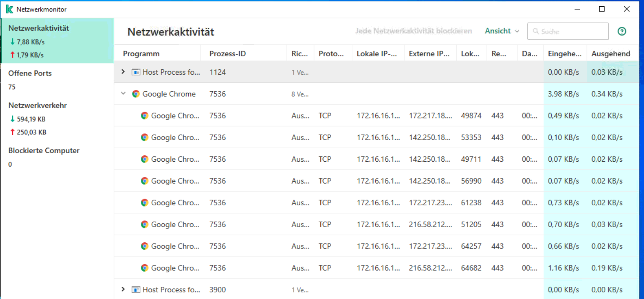
Task: Click Chrome icon of connection on port 49874
Action: 145,116
